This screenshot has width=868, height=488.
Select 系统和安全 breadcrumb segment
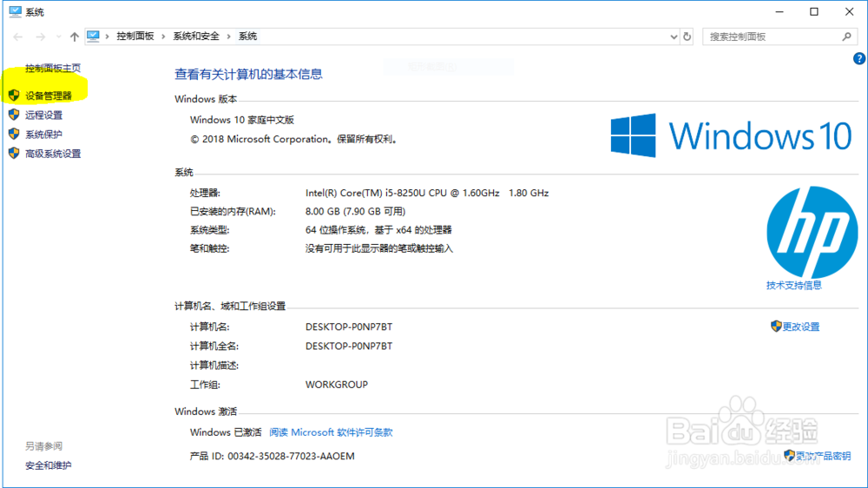196,36
